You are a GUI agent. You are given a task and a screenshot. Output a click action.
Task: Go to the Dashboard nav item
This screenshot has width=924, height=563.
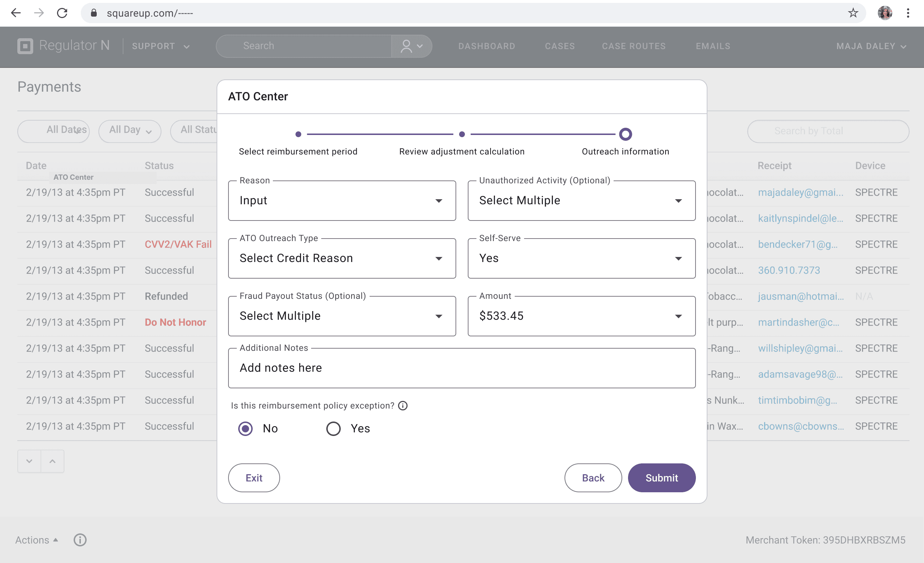[487, 46]
